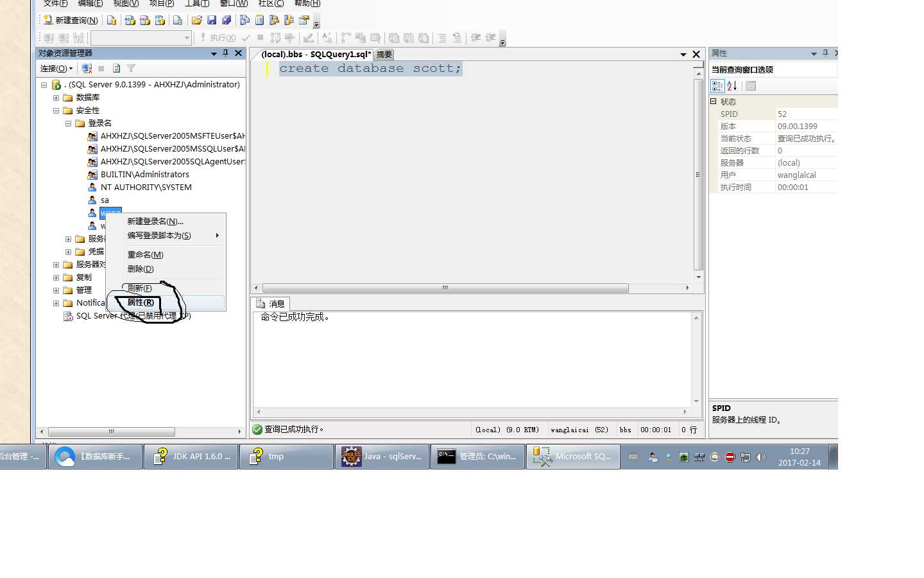Switch to the Java - sqlServ... taskbar window
924x578 pixels.
pyautogui.click(x=382, y=457)
